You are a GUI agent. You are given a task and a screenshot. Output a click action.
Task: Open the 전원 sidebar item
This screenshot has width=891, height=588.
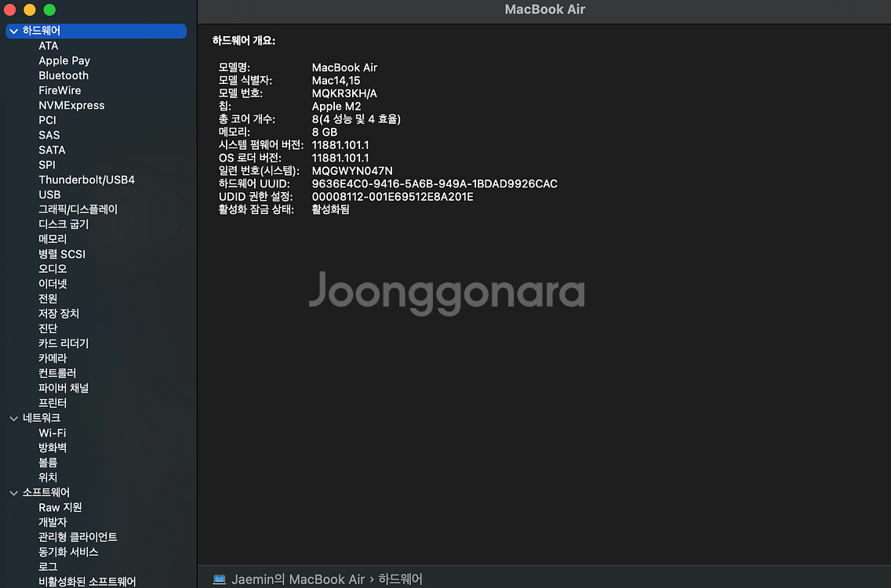(48, 299)
